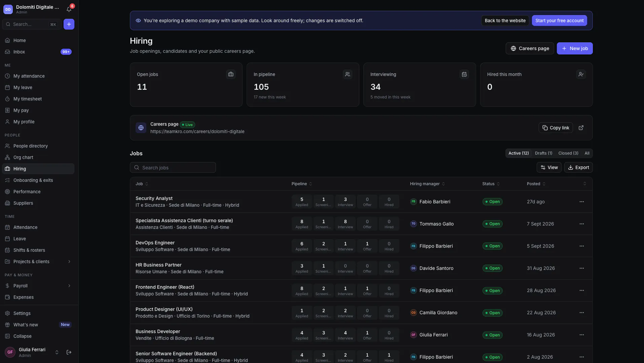Open Onboarding & exits in sidebar
Screen dimensions: 644x363
38,180
